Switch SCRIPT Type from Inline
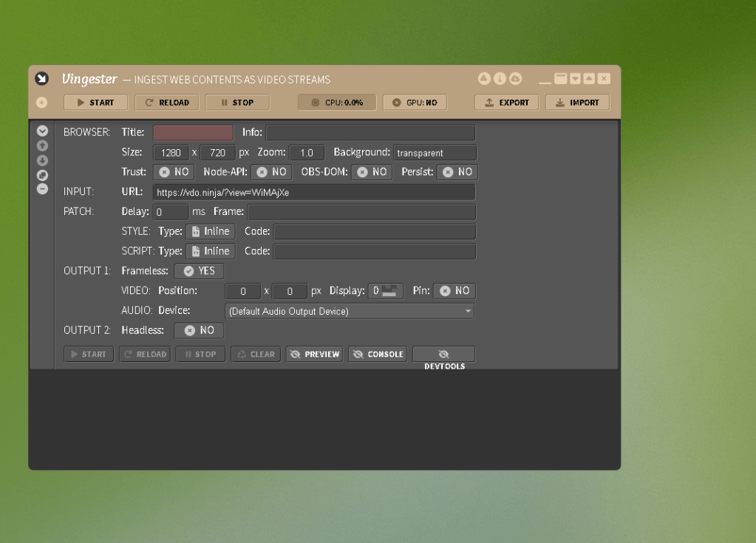Image resolution: width=756 pixels, height=543 pixels. coord(211,251)
